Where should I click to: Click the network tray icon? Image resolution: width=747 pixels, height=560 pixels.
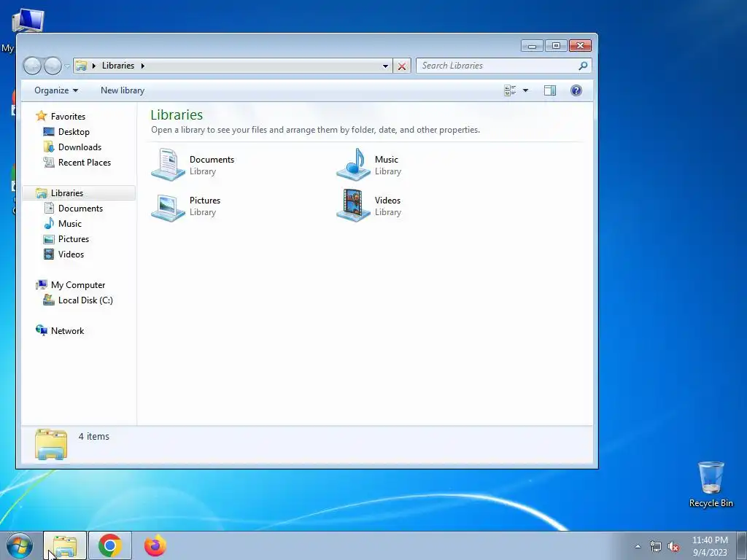pyautogui.click(x=656, y=547)
